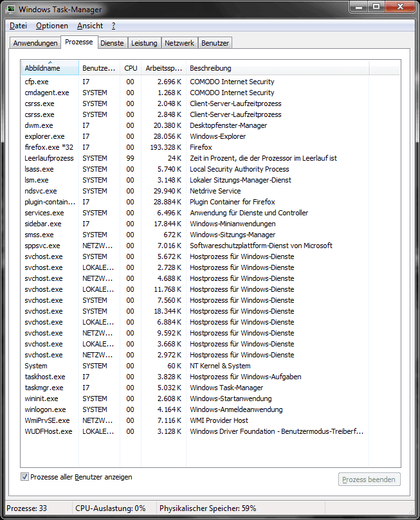The width and height of the screenshot is (420, 520).
Task: Click the 'Prozesse: 33' status entry
Action: click(26, 508)
